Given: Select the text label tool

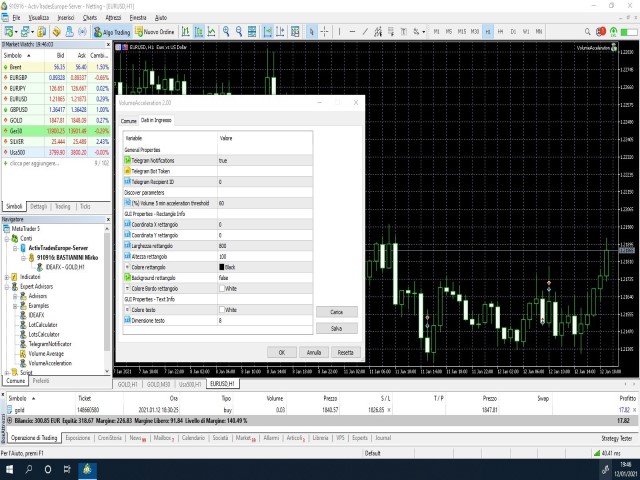Looking at the screenshot, I should 404,31.
